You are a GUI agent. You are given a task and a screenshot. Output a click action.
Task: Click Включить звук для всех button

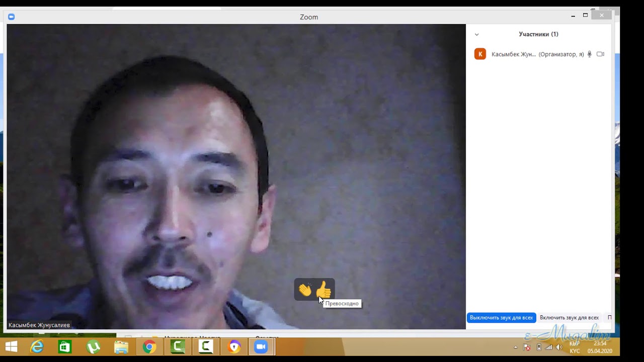point(569,318)
